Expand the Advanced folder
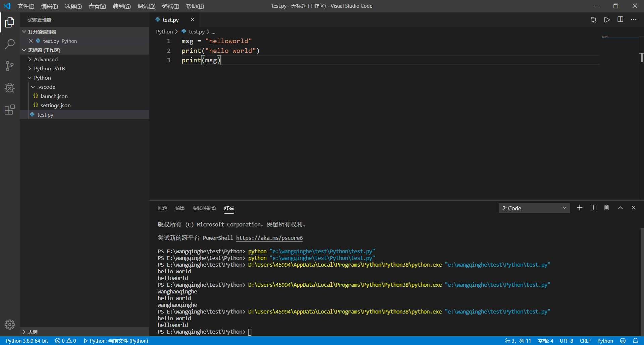Image resolution: width=644 pixels, height=345 pixels. [46, 59]
